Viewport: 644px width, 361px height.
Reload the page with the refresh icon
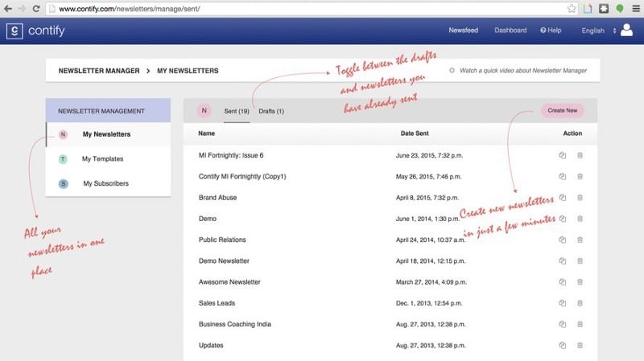pyautogui.click(x=36, y=9)
